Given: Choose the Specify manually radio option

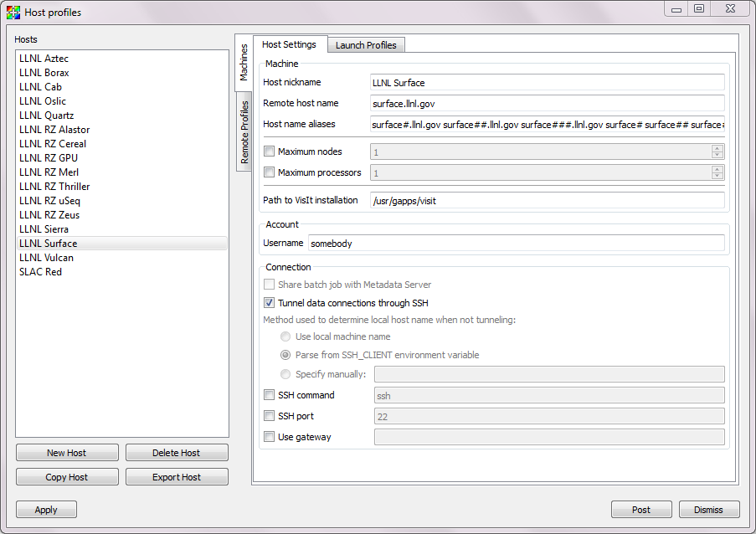Looking at the screenshot, I should pos(285,374).
